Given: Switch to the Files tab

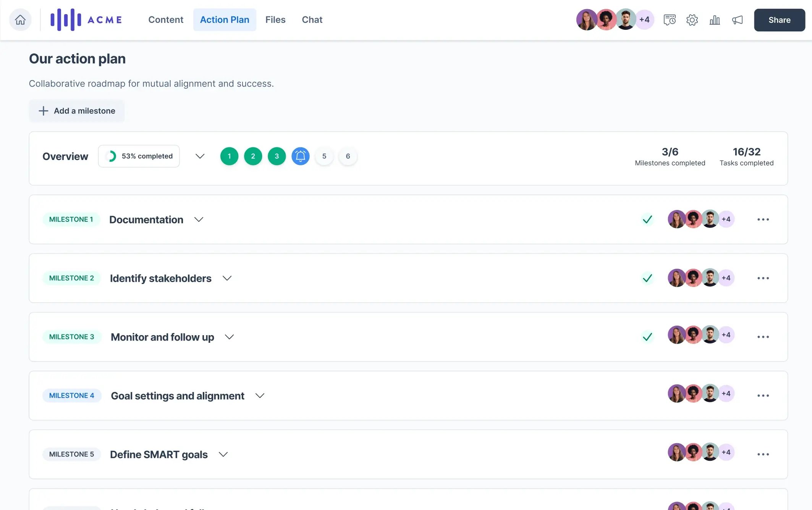Looking at the screenshot, I should pyautogui.click(x=275, y=20).
